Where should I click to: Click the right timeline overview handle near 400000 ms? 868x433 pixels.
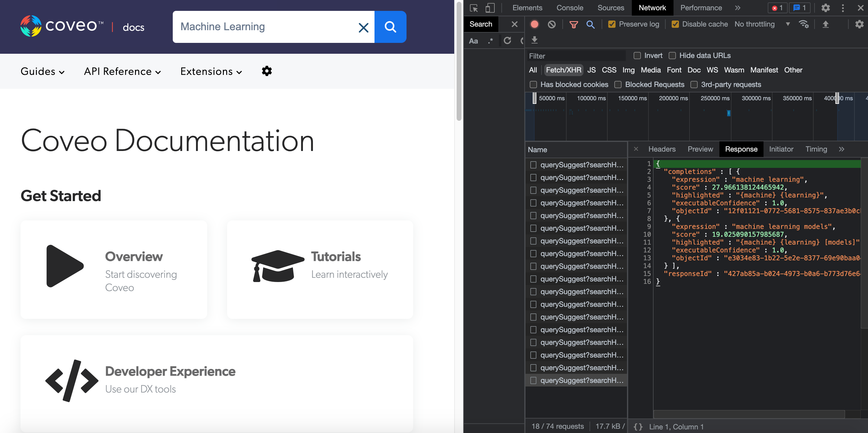point(837,98)
